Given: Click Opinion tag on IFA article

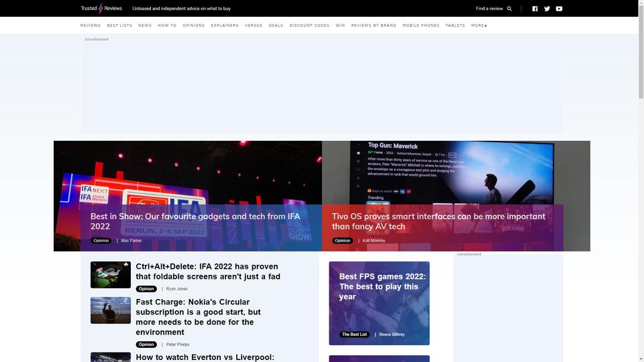Looking at the screenshot, I should pos(101,241).
